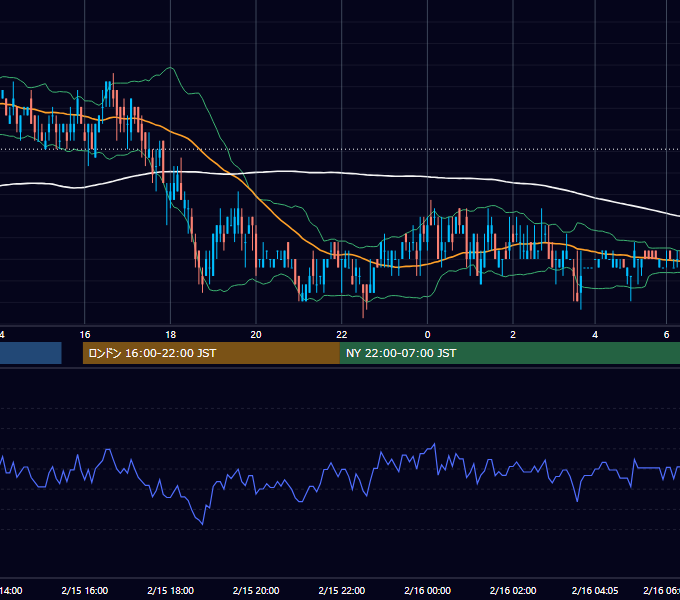680x600 pixels.
Task: Click the "2/15 20:00" date label
Action: [x=256, y=590]
